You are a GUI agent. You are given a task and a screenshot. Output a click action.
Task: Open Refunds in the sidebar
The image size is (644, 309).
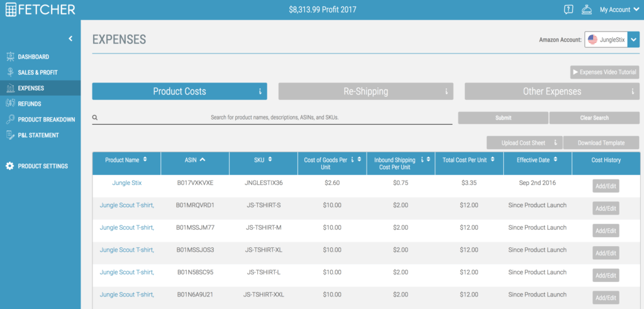click(x=30, y=104)
